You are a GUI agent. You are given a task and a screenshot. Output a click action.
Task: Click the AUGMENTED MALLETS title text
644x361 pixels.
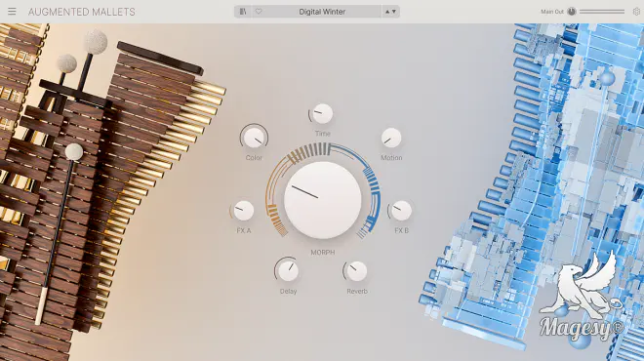coord(81,12)
